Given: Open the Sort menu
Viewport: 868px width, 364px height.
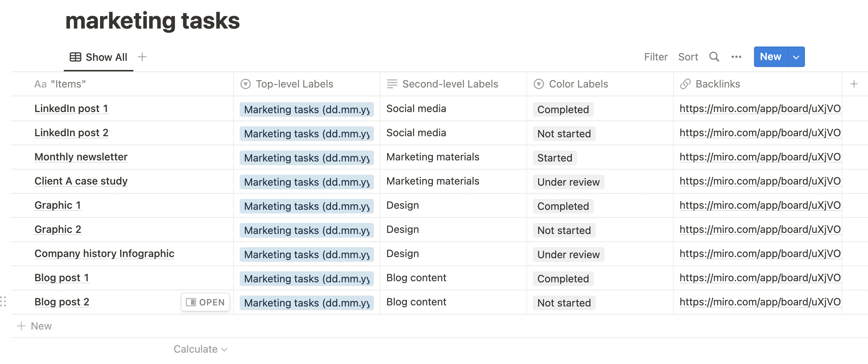Looking at the screenshot, I should pyautogui.click(x=688, y=57).
